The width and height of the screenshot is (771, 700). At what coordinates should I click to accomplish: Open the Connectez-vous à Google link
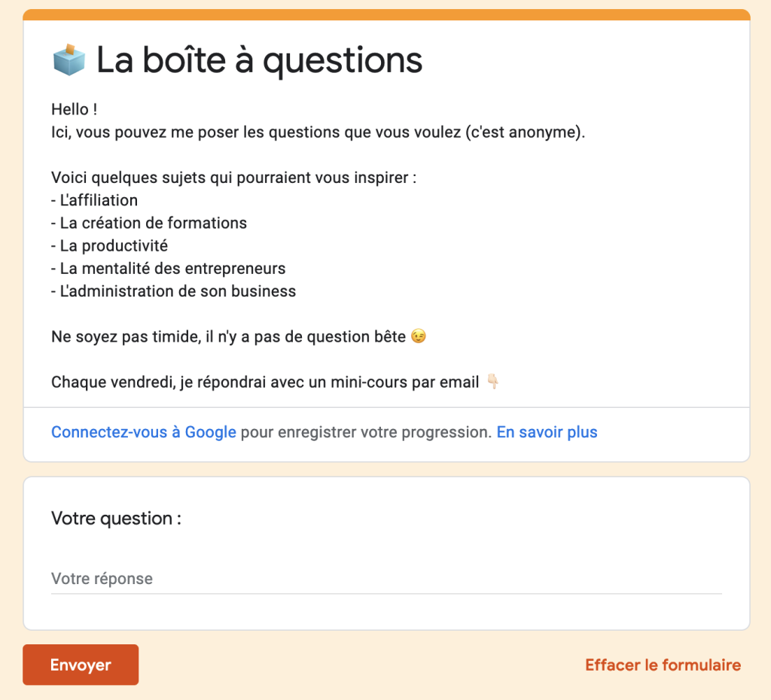pyautogui.click(x=143, y=432)
